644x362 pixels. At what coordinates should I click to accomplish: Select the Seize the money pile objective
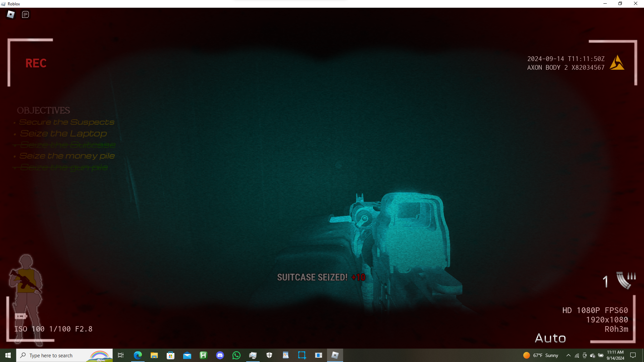(67, 156)
